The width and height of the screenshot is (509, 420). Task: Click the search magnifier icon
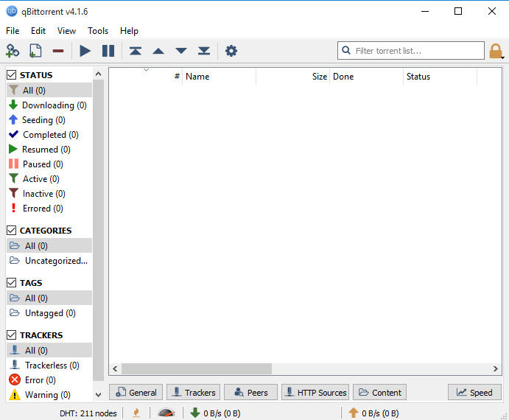346,50
